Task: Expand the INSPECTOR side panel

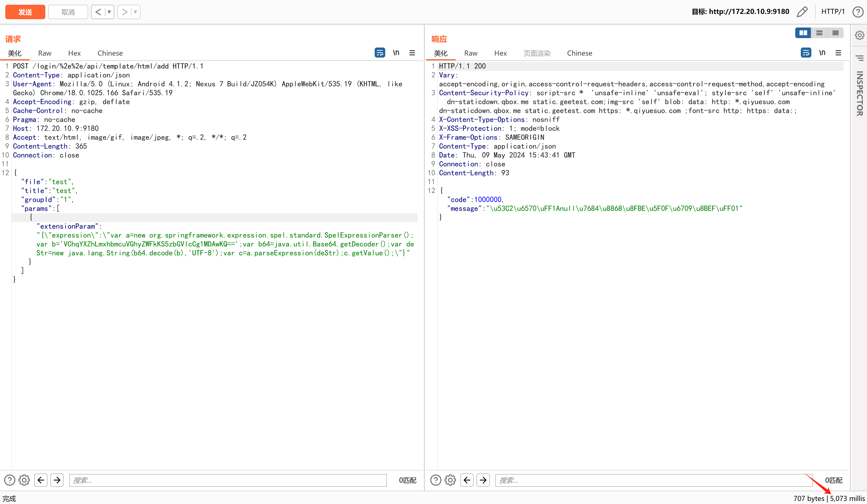Action: tap(859, 93)
